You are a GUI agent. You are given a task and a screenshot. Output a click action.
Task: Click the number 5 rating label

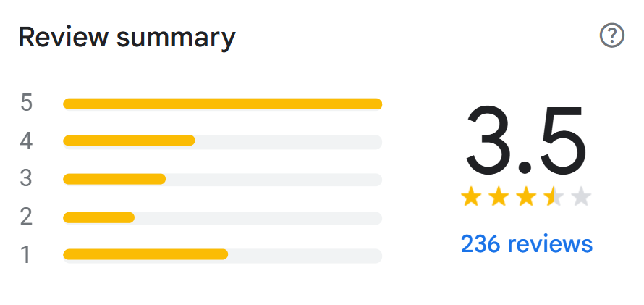27,103
